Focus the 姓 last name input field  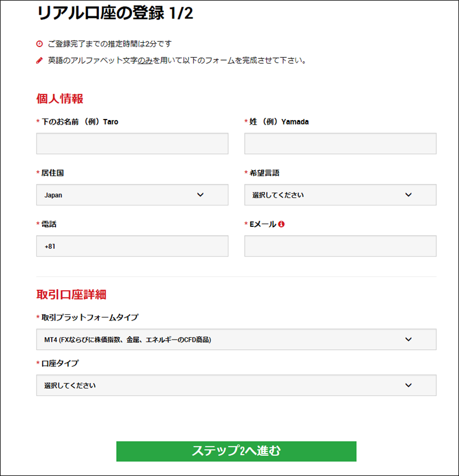(x=341, y=143)
